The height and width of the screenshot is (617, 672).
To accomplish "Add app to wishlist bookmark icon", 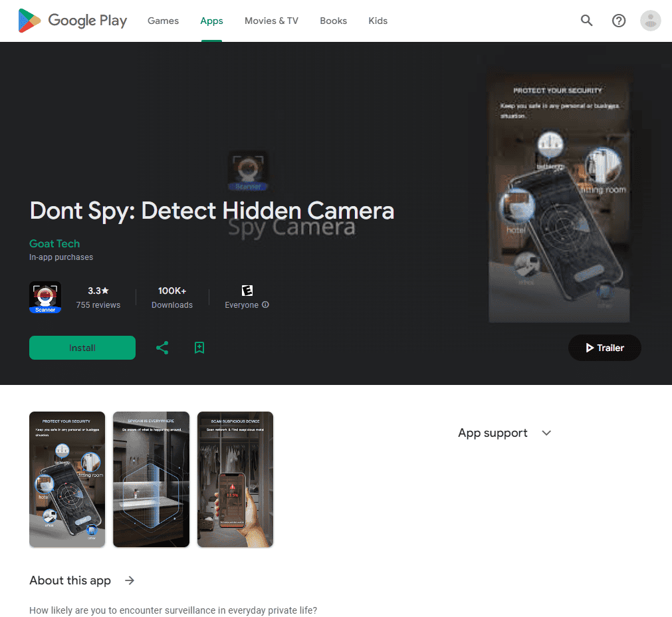I will [x=199, y=348].
